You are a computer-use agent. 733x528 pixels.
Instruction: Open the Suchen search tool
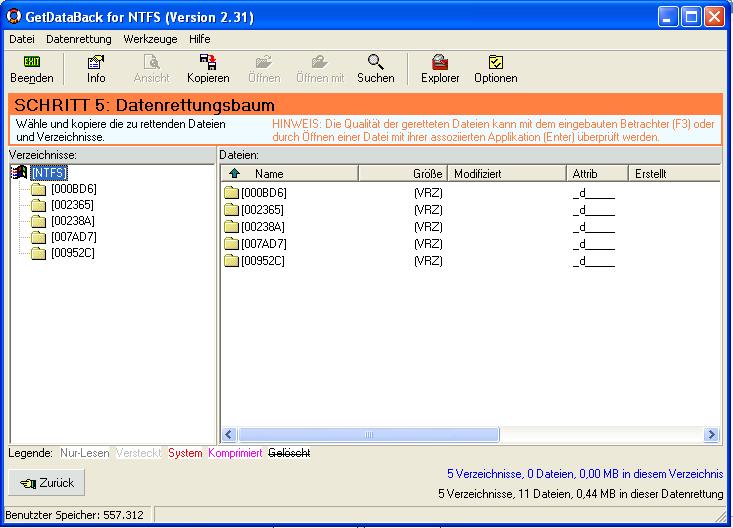click(x=375, y=62)
